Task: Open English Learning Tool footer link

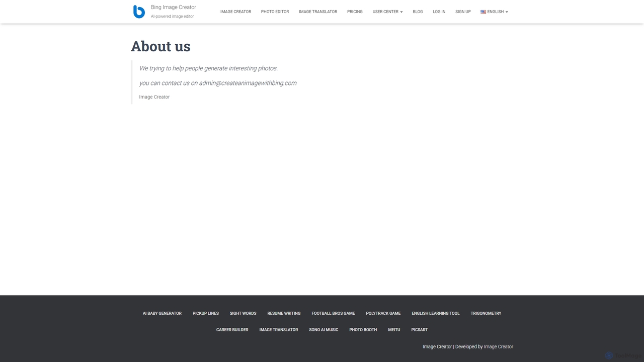Action: tap(436, 313)
